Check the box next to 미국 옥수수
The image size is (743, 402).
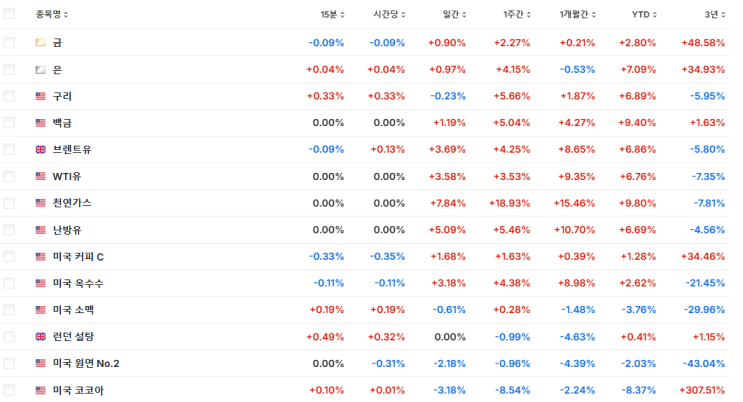(10, 283)
